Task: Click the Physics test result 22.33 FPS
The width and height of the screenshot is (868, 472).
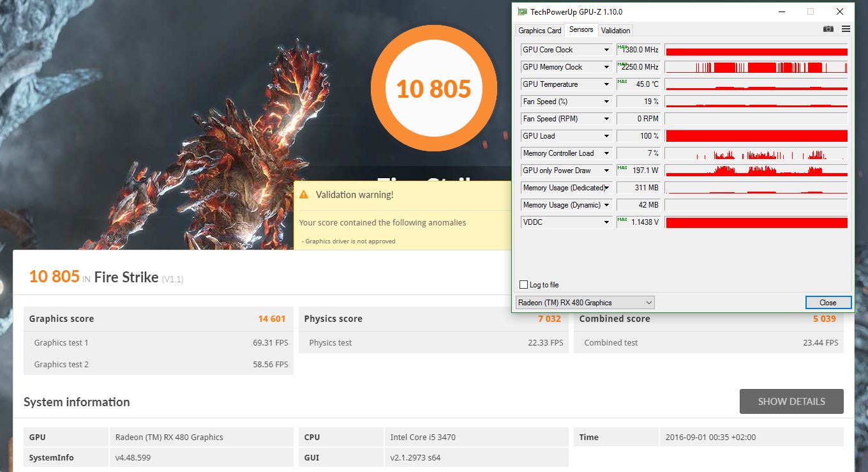Action: (546, 343)
